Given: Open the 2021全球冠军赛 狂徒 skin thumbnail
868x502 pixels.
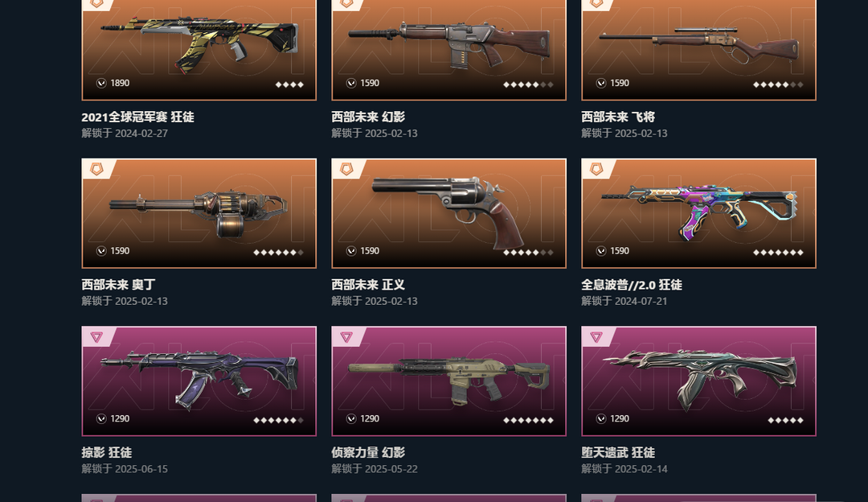Looking at the screenshot, I should 199,45.
